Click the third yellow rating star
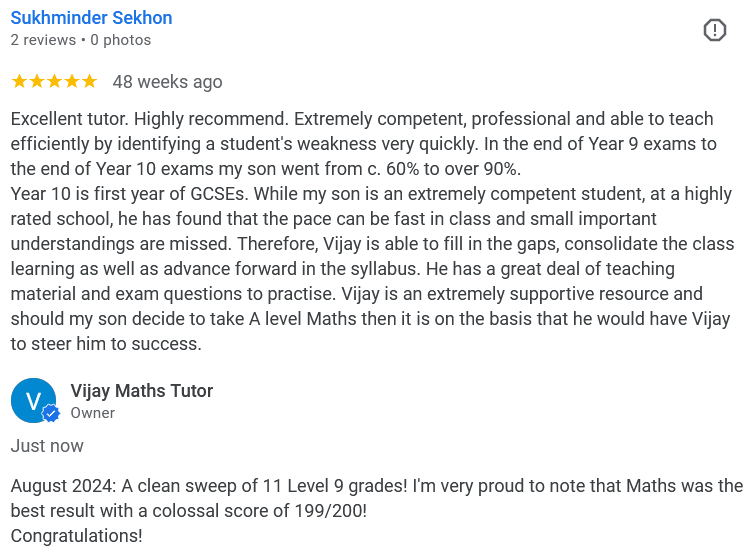Screen dimensions: 749x551 point(54,81)
